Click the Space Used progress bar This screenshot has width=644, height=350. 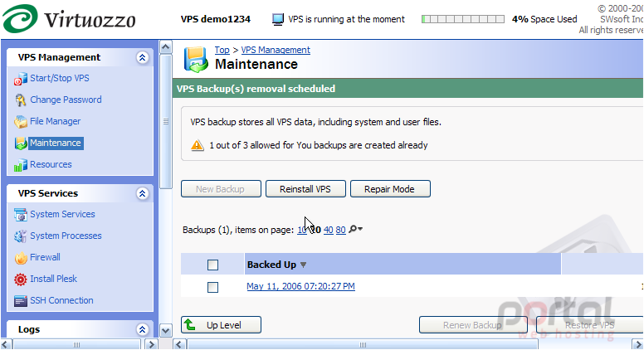click(463, 19)
